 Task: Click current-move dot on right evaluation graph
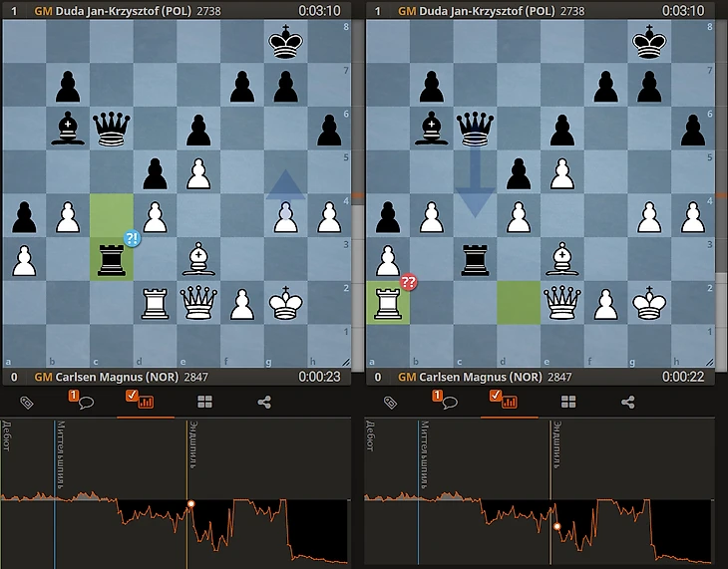click(556, 526)
